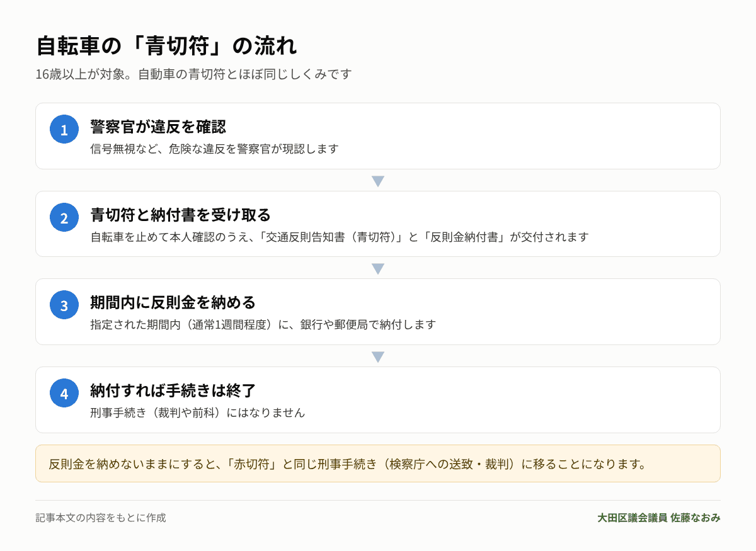Click the subtitle starting with 16歳以上が対象
The width and height of the screenshot is (756, 551).
[193, 74]
